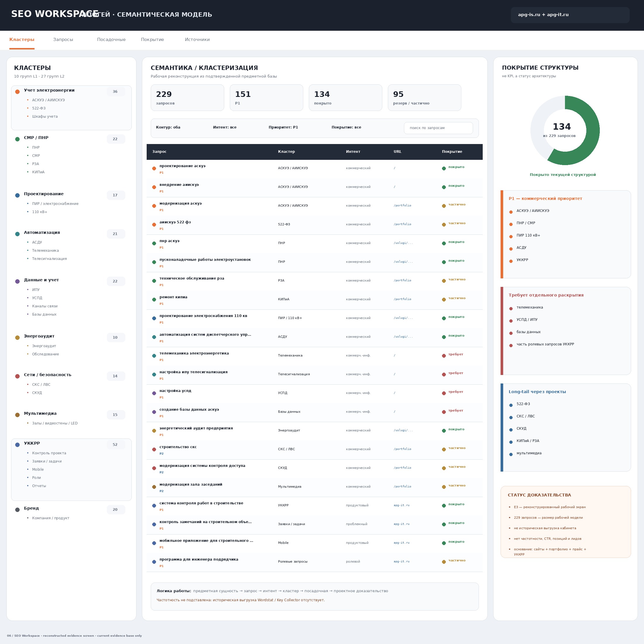Image resolution: width=644 pixels, height=644 pixels.
Task: Click the orange dot beside Учет электроэнергии cluster
Action: click(x=17, y=92)
